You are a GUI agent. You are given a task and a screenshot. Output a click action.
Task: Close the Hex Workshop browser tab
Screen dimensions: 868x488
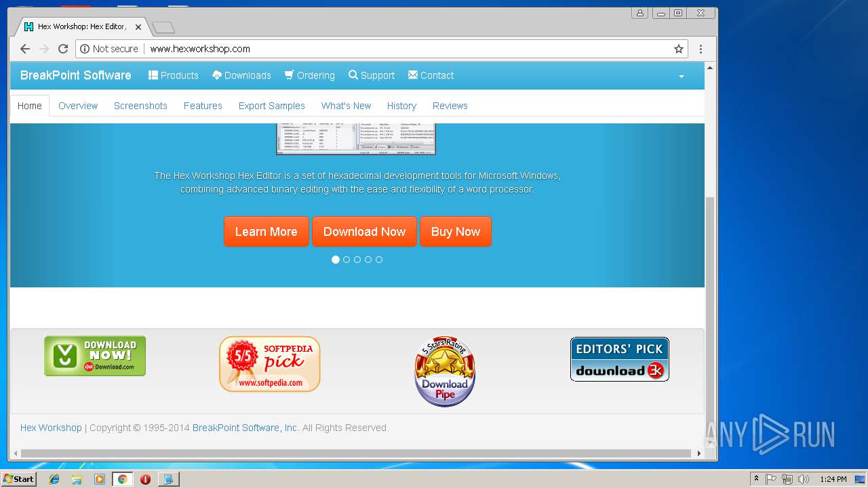(x=138, y=27)
